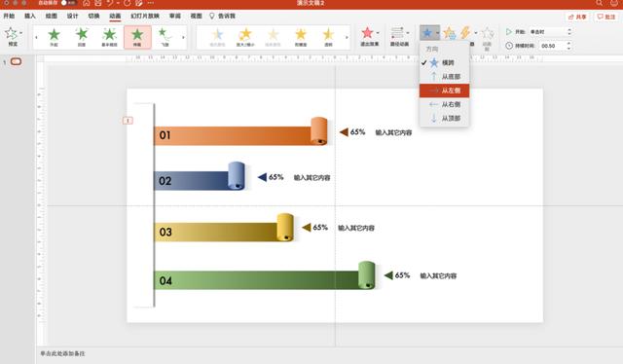Choose the 基本缩放 (Basic Zoom) entrance effect
Screen dimensions: 623x364
(109, 37)
